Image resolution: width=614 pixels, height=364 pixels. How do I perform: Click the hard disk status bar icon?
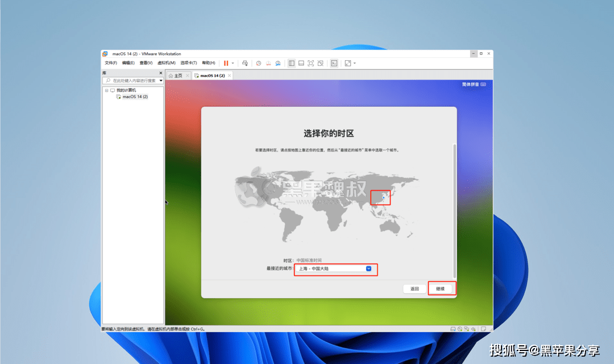point(453,329)
